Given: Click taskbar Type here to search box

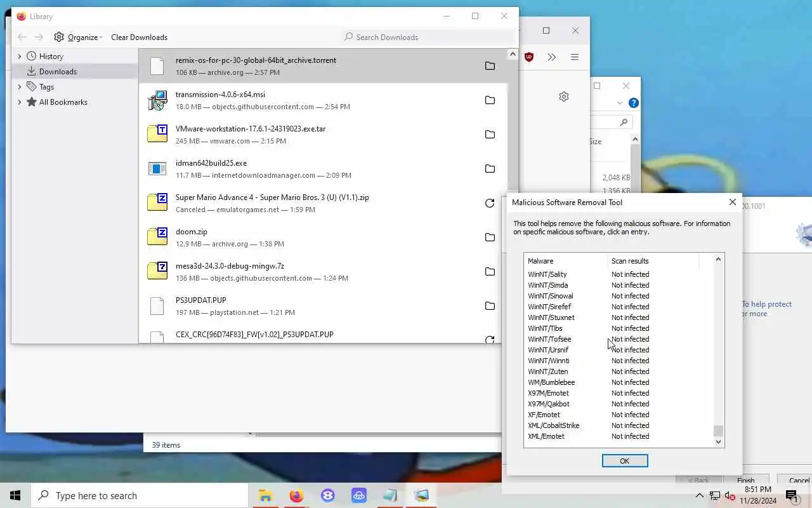Looking at the screenshot, I should (139, 495).
